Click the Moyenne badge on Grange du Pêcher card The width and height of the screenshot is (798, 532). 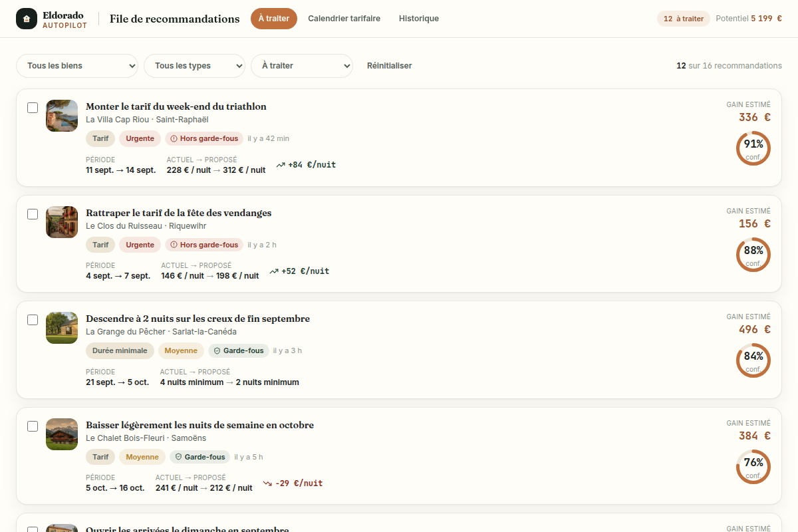(x=181, y=350)
